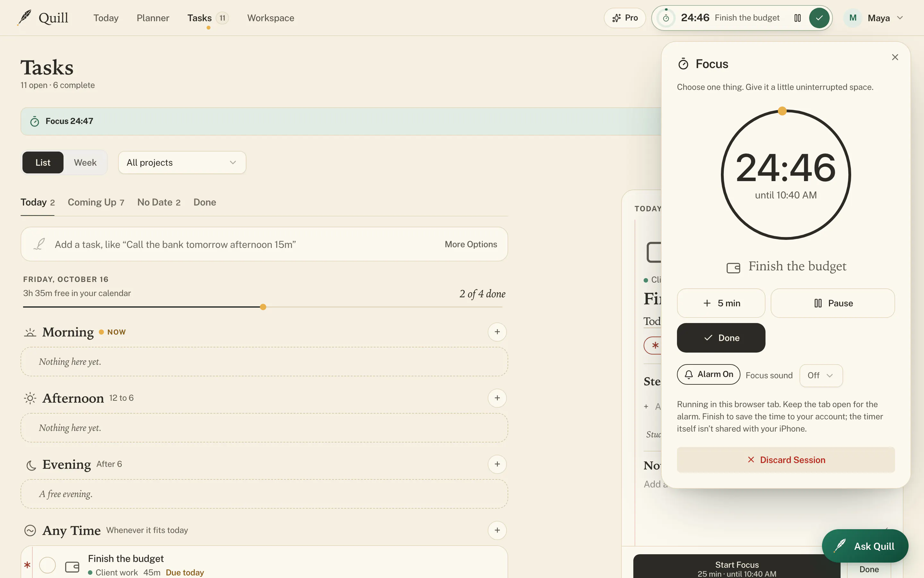This screenshot has height=578, width=924.
Task: Switch to List view
Action: click(43, 162)
